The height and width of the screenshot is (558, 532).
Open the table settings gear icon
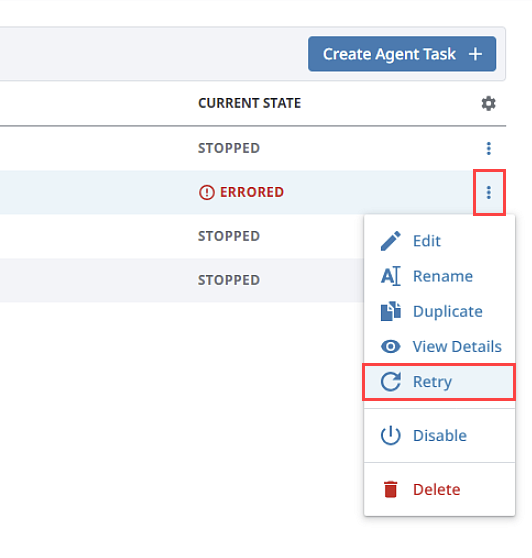point(488,104)
